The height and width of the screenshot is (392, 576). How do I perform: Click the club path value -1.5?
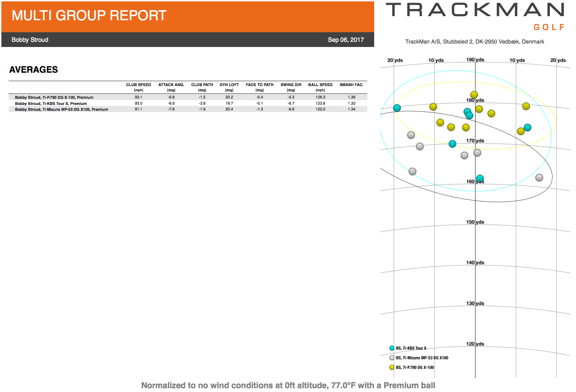click(202, 97)
